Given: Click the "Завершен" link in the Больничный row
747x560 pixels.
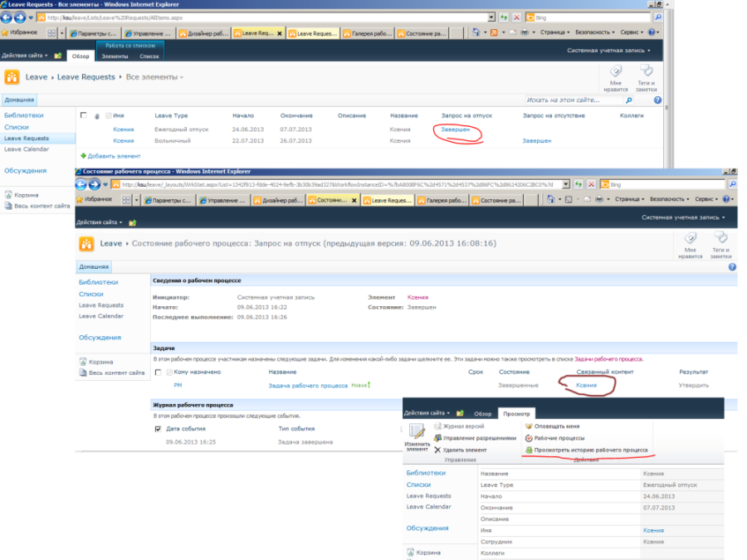Looking at the screenshot, I should [x=536, y=141].
